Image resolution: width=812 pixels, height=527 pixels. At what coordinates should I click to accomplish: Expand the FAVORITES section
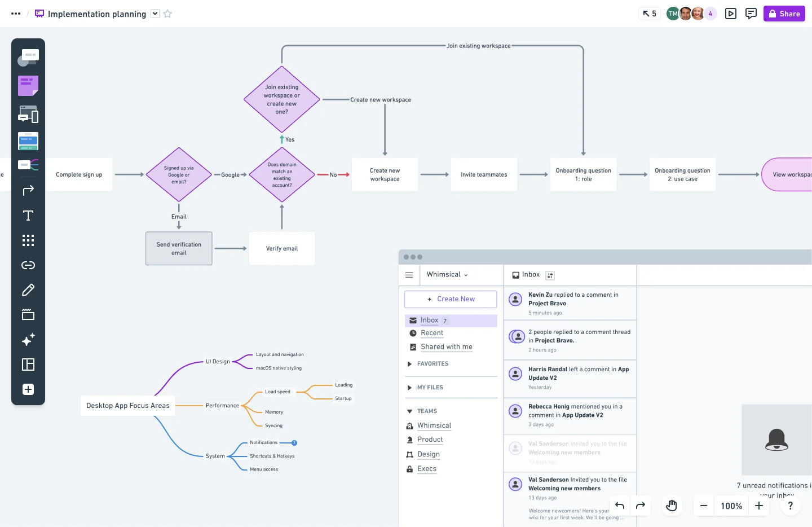click(x=409, y=364)
